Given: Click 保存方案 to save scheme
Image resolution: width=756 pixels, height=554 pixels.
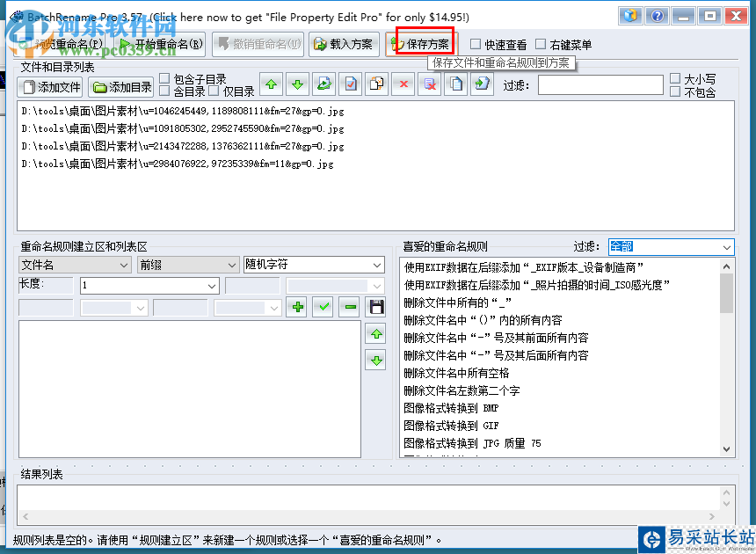Looking at the screenshot, I should coord(420,44).
